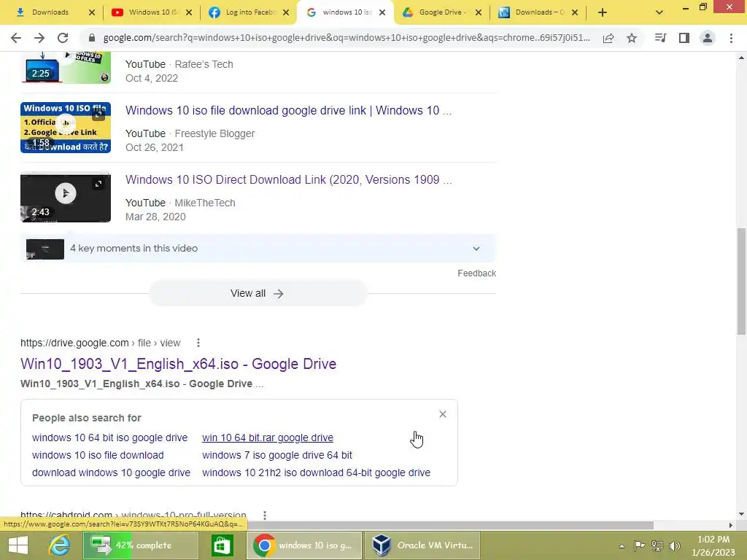
Task: Click the URL in the address bar
Action: (347, 38)
